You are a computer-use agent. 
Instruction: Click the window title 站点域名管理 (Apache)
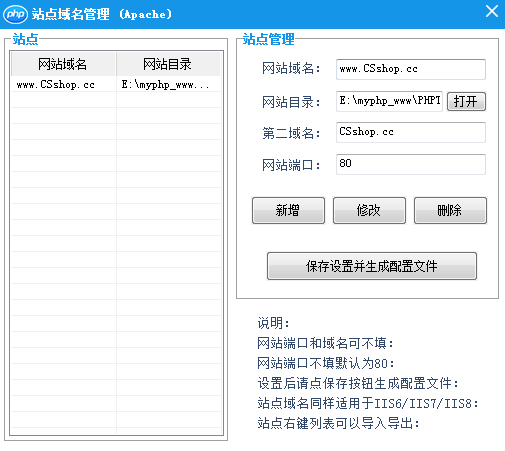pos(102,14)
